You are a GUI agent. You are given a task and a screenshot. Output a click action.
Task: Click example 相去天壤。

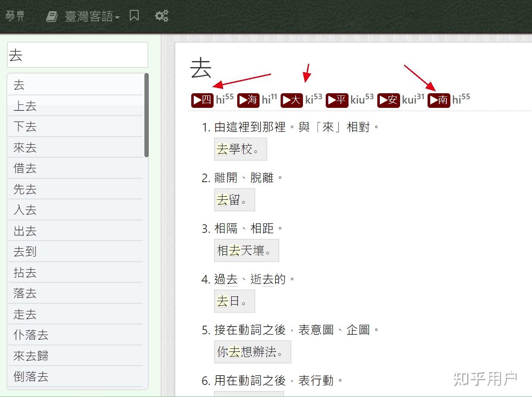[246, 250]
